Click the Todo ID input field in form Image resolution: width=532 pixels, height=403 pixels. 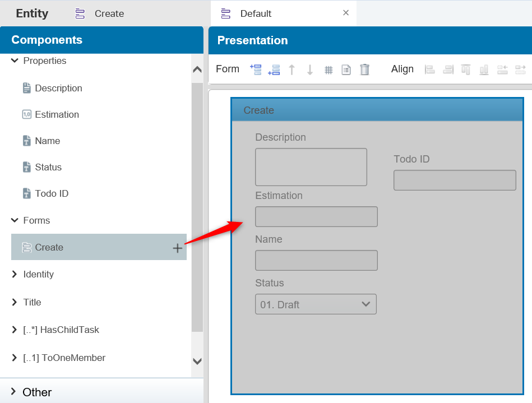(455, 180)
